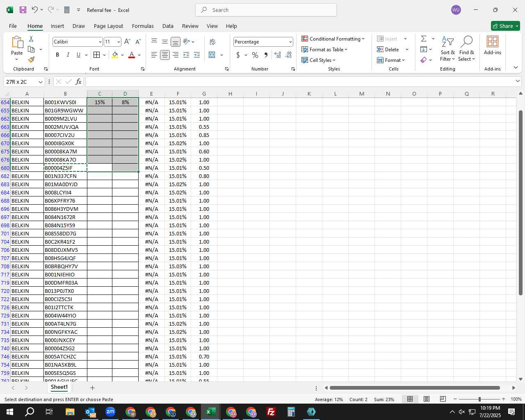This screenshot has height=420, width=525.
Task: Click the AutoSum sigma icon
Action: (424, 39)
